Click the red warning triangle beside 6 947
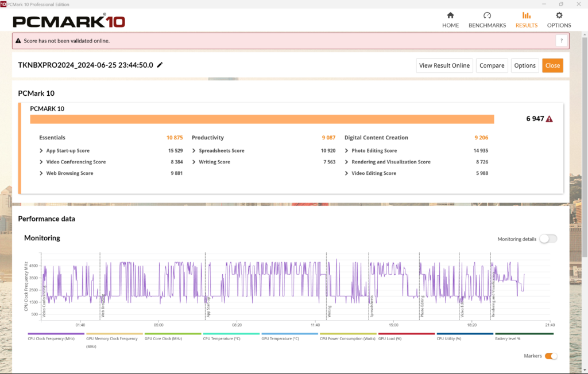Image resolution: width=588 pixels, height=374 pixels. tap(550, 119)
